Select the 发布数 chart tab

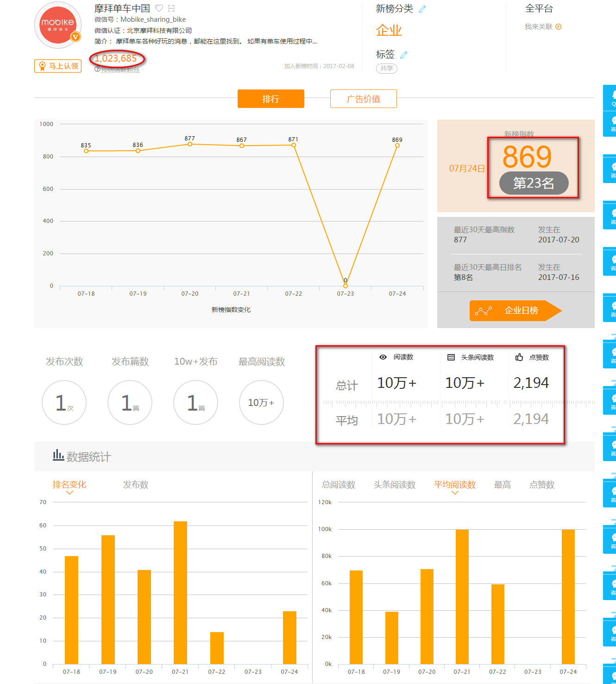coord(136,485)
